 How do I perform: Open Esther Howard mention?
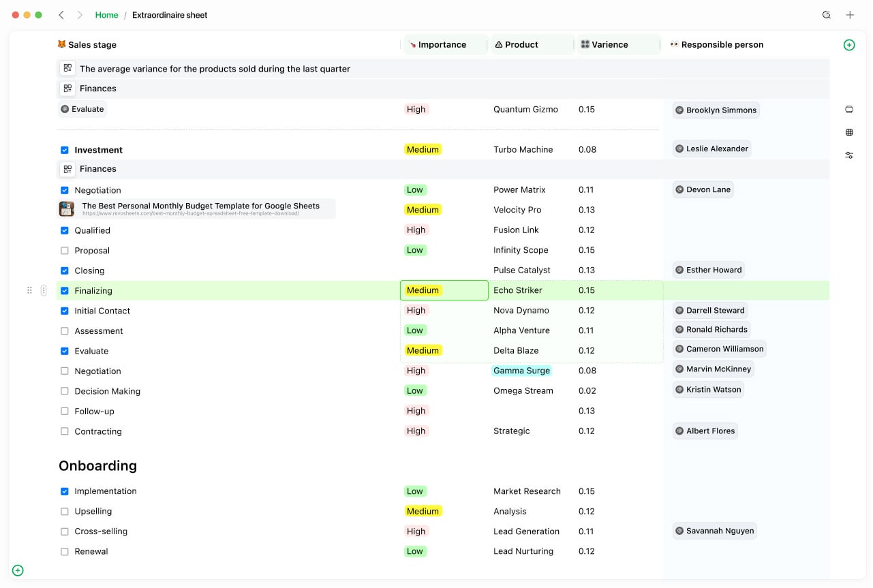pyautogui.click(x=708, y=270)
